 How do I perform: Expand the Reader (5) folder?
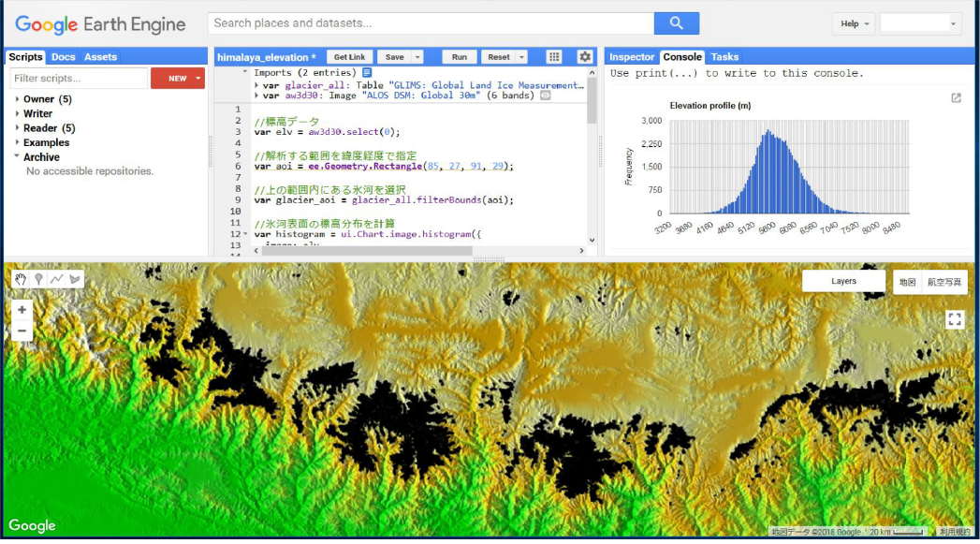pyautogui.click(x=17, y=127)
